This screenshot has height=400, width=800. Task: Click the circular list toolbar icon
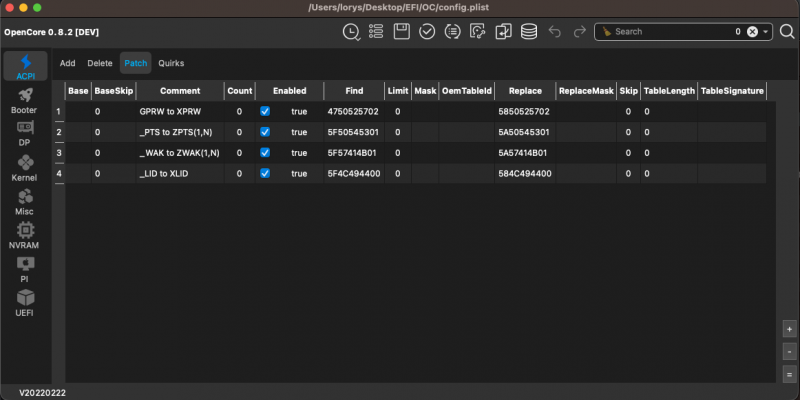(x=453, y=32)
